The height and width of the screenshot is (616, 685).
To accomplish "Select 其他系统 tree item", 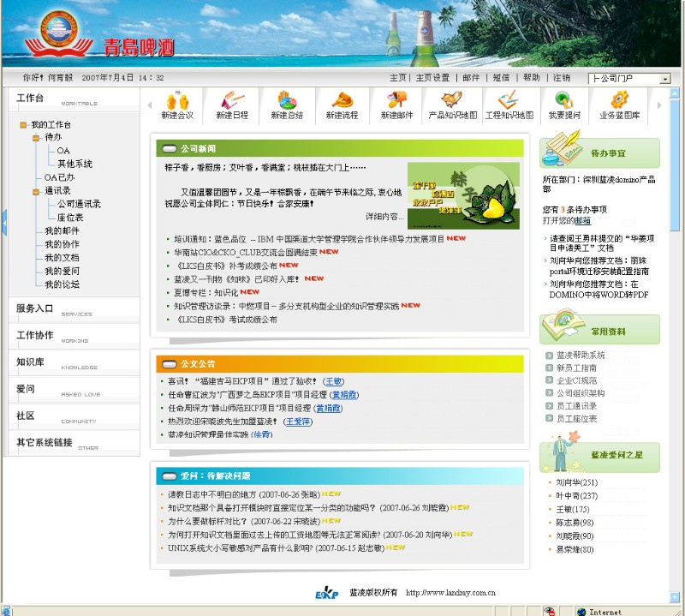I will click(x=74, y=164).
